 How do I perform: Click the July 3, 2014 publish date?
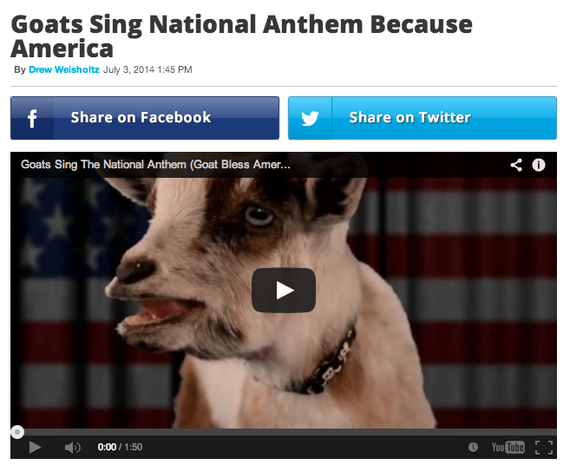129,70
